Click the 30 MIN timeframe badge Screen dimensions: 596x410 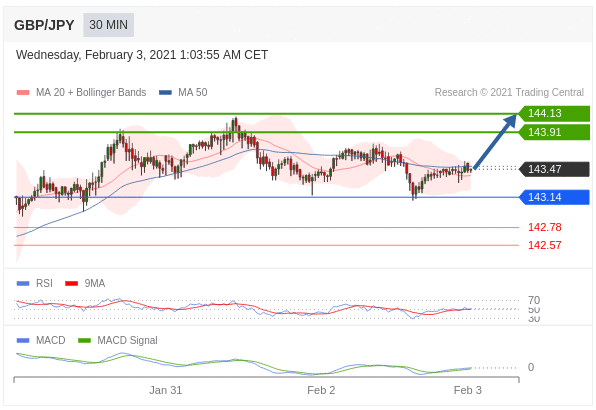coord(108,25)
